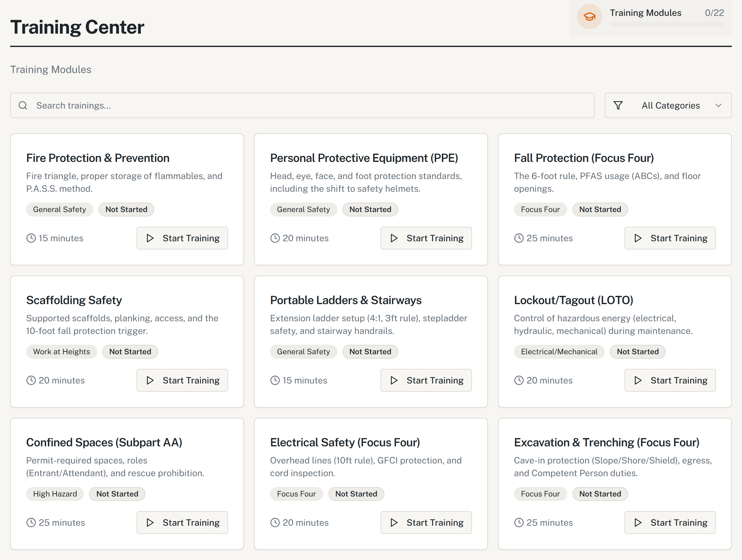Click General Safety tag on Portable Ladders card
The width and height of the screenshot is (742, 560).
[304, 352]
